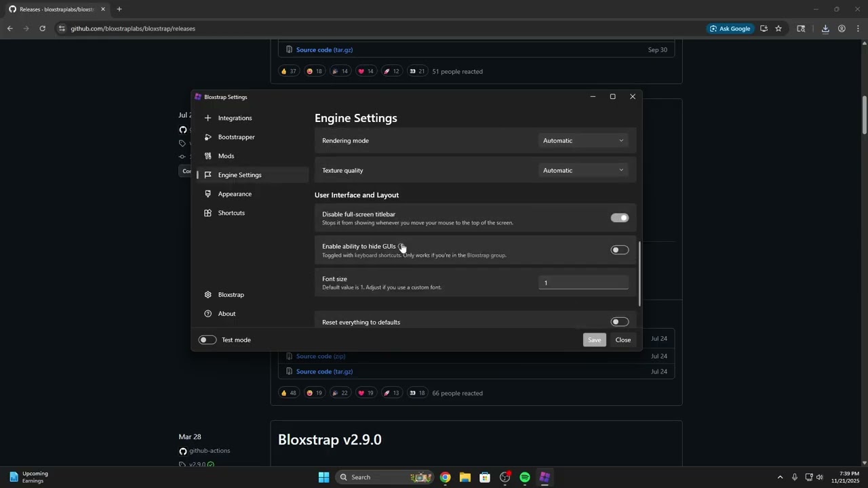This screenshot has width=868, height=488.
Task: Turn on Test mode switch
Action: pyautogui.click(x=208, y=340)
